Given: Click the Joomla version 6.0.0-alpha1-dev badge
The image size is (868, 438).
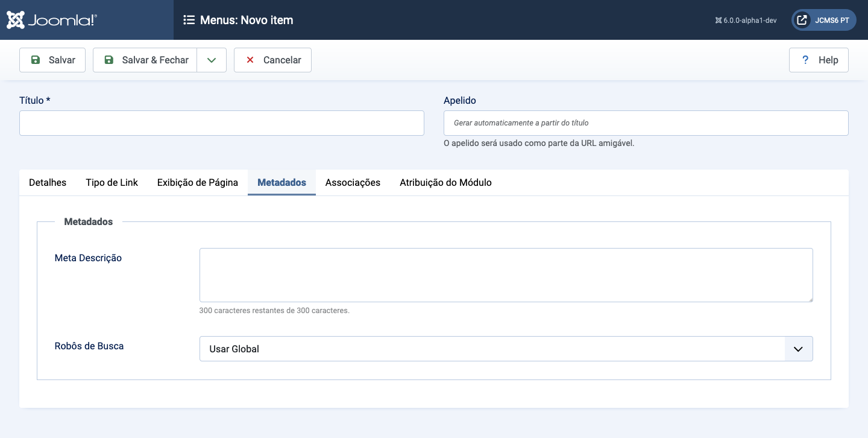Looking at the screenshot, I should pyautogui.click(x=746, y=20).
